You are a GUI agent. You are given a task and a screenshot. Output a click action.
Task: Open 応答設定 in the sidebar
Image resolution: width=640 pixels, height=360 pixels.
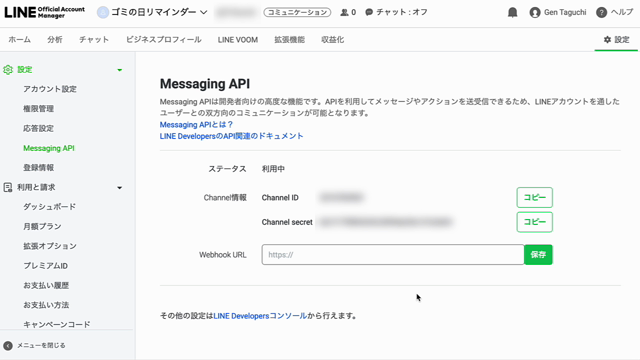38,128
